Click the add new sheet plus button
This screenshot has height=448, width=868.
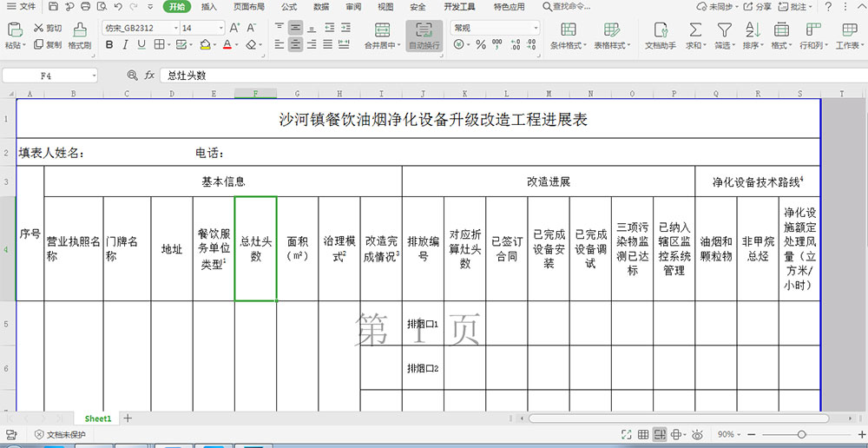[128, 418]
